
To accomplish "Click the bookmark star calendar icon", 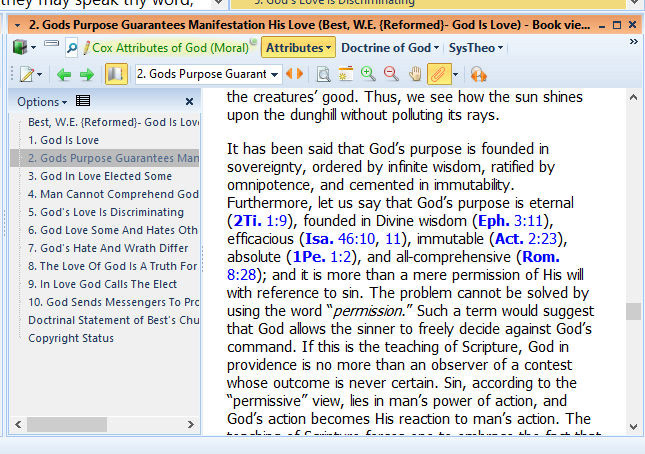I will 346,74.
